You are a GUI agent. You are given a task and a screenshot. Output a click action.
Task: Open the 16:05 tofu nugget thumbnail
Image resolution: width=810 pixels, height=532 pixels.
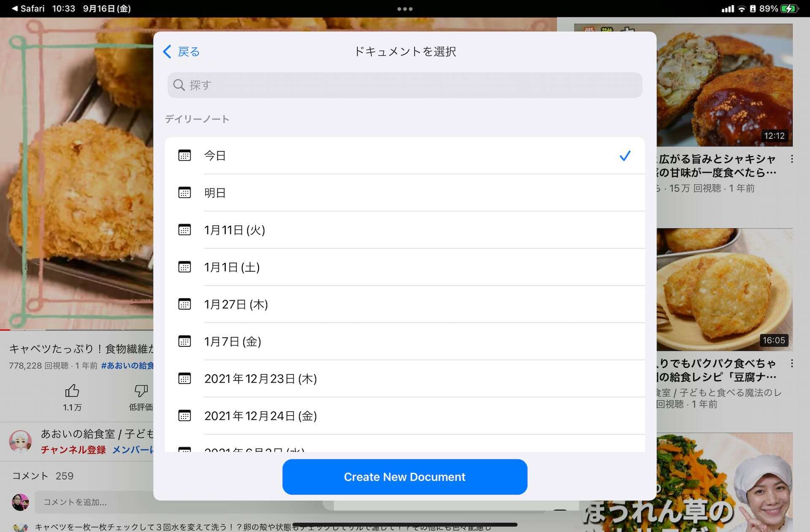click(x=724, y=289)
